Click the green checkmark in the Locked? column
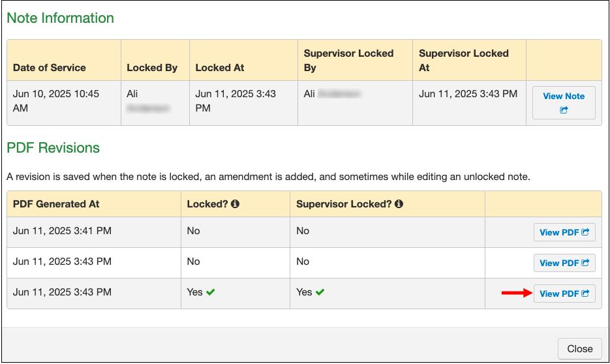Image resolution: width=610 pixels, height=364 pixels. click(210, 292)
